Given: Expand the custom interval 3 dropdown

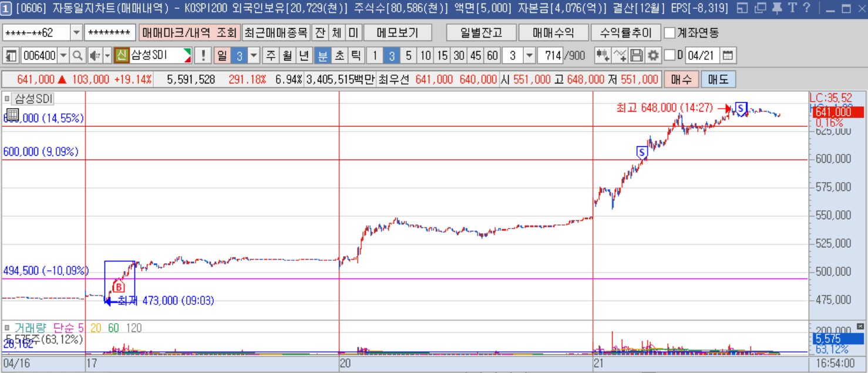Looking at the screenshot, I should coord(529,56).
